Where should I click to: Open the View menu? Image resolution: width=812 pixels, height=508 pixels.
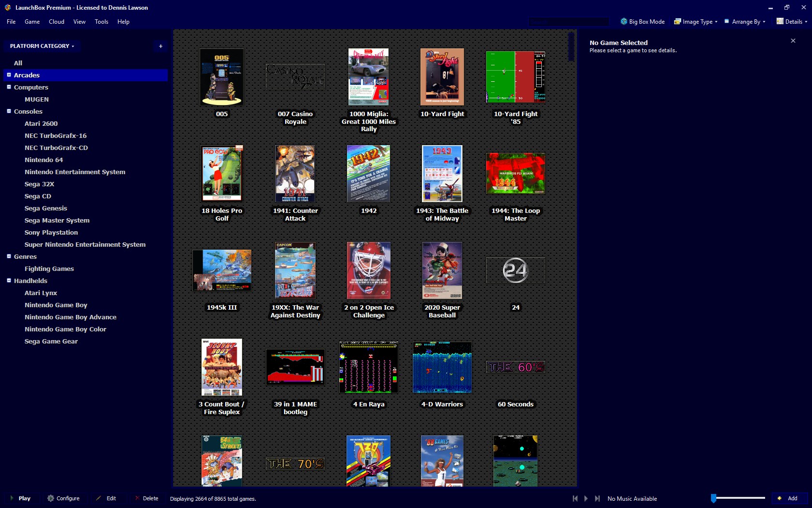coord(79,22)
